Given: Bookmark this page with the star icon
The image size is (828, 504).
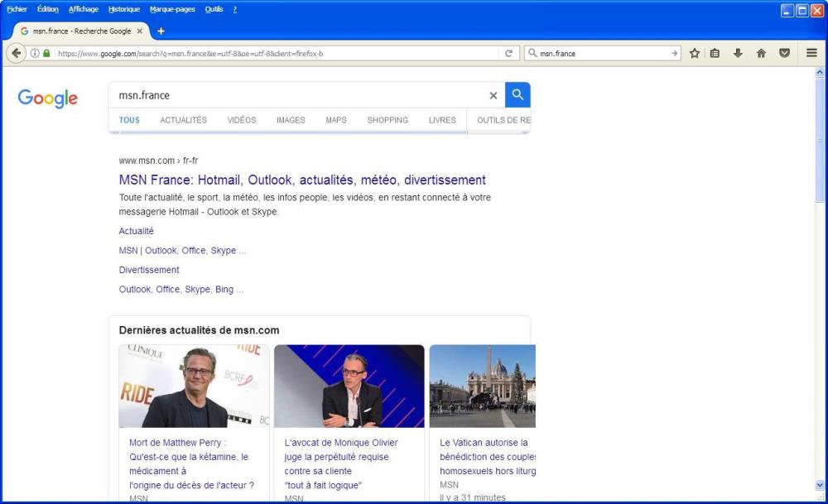Looking at the screenshot, I should pyautogui.click(x=695, y=53).
